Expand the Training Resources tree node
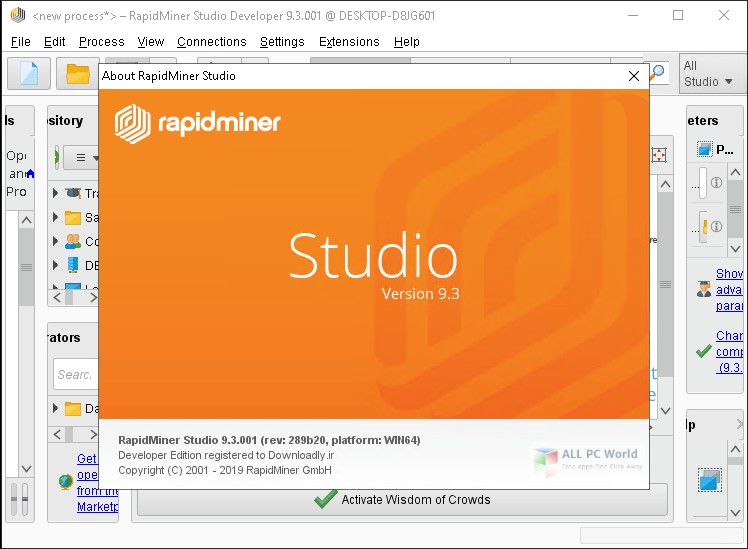 pos(55,193)
